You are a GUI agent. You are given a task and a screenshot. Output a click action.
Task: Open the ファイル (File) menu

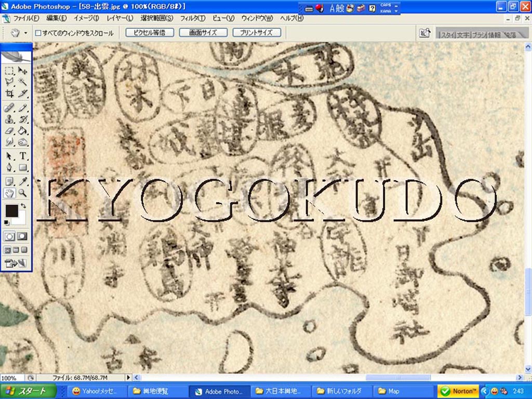click(26, 18)
